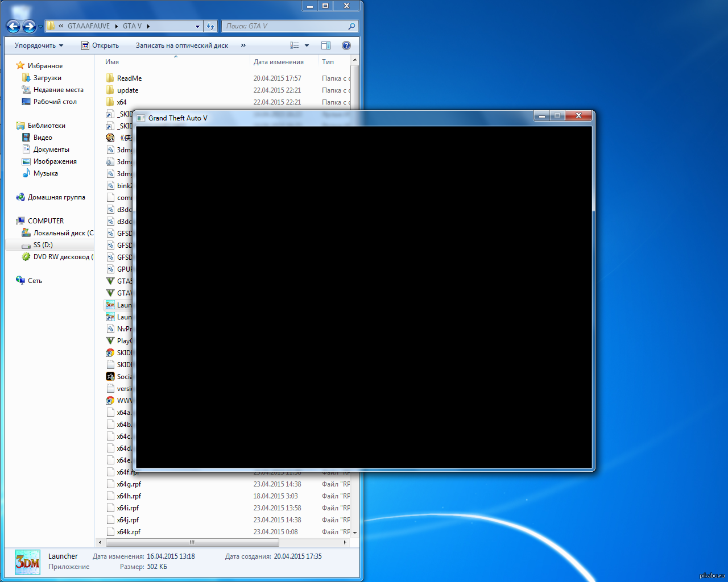Click Записать на оптический диск

click(x=182, y=45)
